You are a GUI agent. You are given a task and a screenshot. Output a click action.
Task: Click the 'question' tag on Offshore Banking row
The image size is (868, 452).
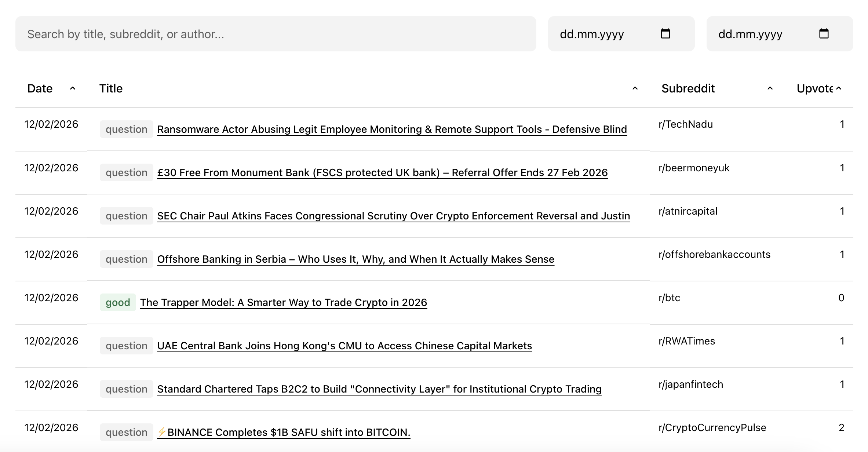coord(126,259)
